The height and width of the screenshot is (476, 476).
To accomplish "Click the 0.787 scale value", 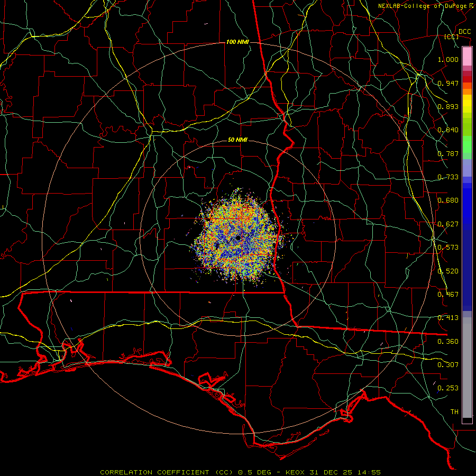I will [448, 153].
